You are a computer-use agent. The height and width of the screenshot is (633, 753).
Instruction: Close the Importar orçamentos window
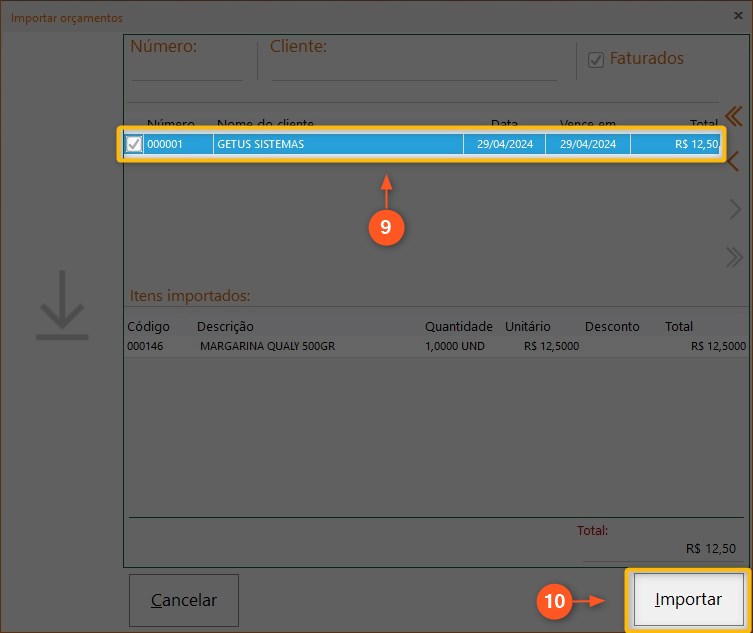click(x=738, y=17)
